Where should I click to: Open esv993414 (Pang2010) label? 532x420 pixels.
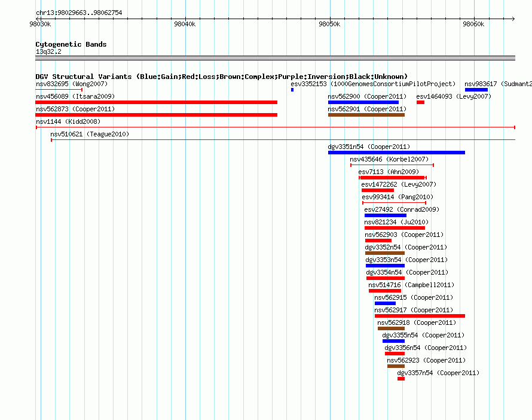tap(398, 197)
